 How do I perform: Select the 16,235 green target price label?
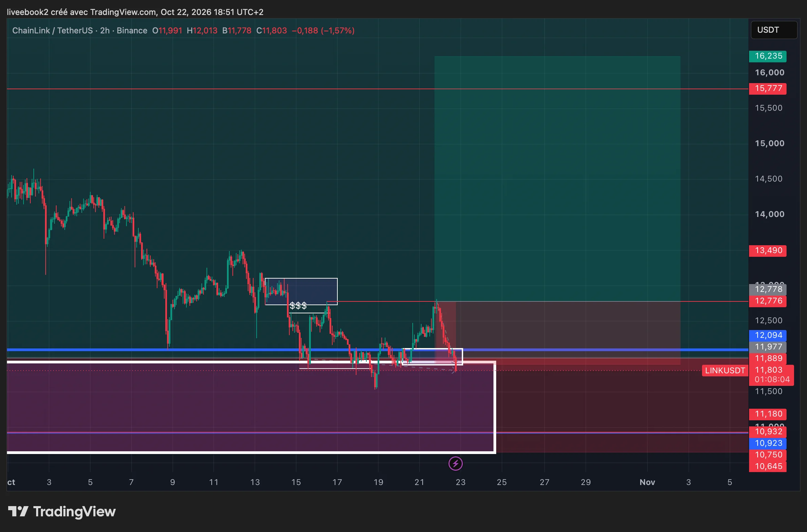pyautogui.click(x=767, y=56)
